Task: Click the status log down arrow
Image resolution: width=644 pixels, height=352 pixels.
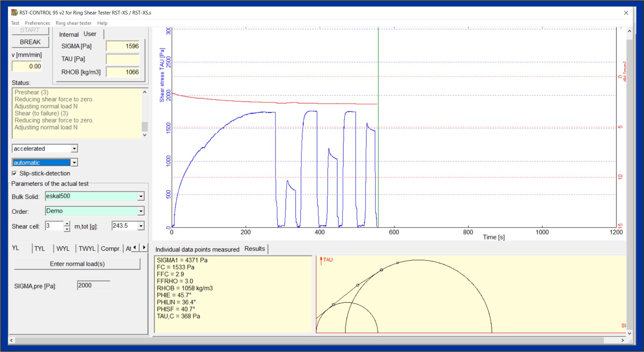Action: tap(145, 135)
